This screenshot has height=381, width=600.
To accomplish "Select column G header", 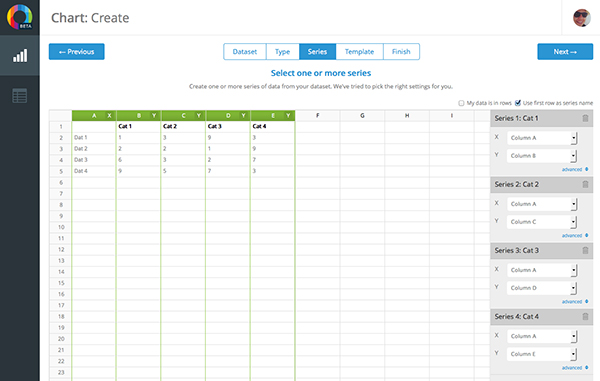I will tap(362, 116).
